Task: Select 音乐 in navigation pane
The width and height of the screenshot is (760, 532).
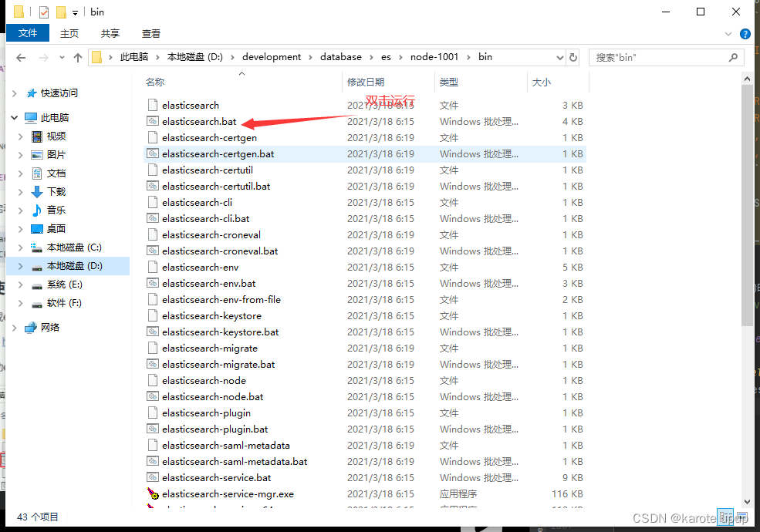Action: (x=56, y=210)
